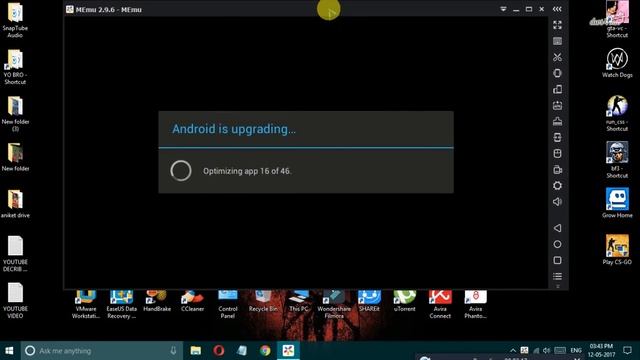Open Chrome from taskbar

pos(265,351)
